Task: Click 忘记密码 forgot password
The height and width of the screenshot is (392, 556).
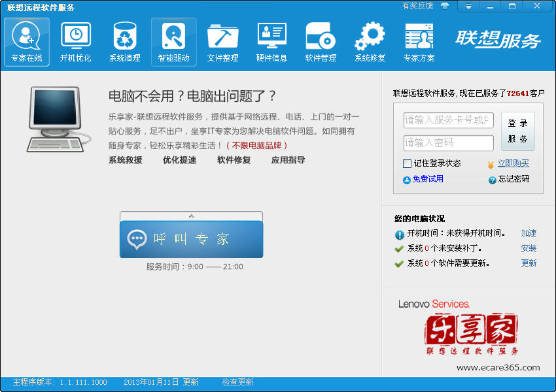Action: click(x=513, y=179)
